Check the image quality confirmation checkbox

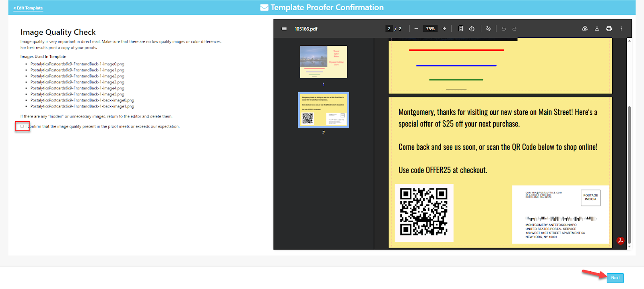(x=22, y=126)
